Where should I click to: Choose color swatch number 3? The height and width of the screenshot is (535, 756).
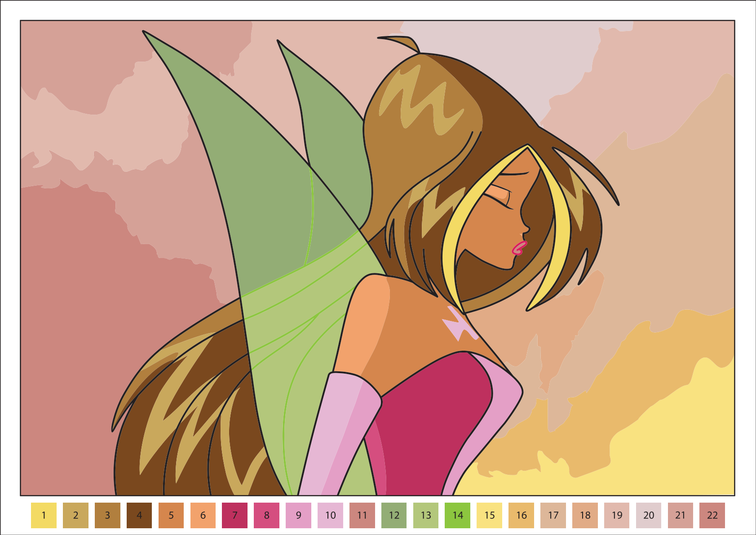[x=107, y=515]
